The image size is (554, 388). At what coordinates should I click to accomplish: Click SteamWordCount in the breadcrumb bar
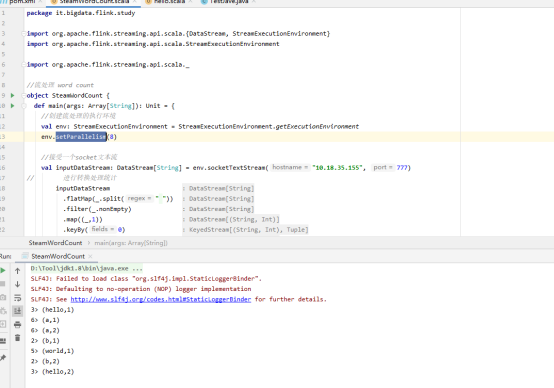click(x=55, y=243)
